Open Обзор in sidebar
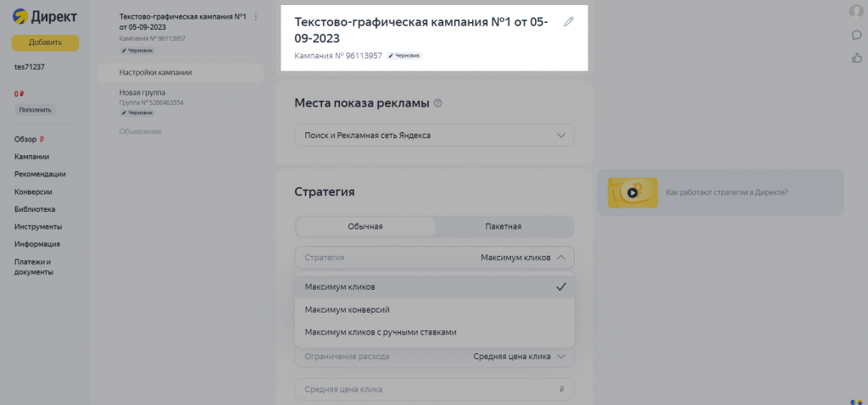Image resolution: width=868 pixels, height=405 pixels. click(25, 140)
